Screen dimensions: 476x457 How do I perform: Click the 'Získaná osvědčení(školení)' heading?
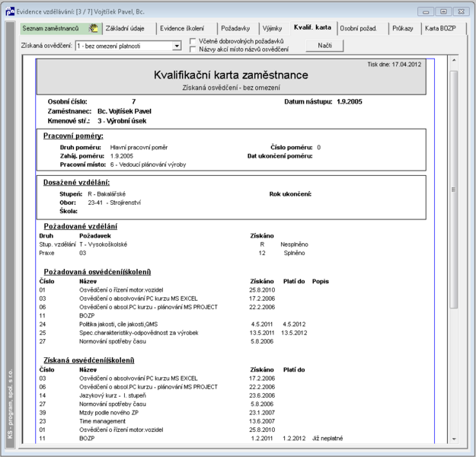click(x=89, y=360)
